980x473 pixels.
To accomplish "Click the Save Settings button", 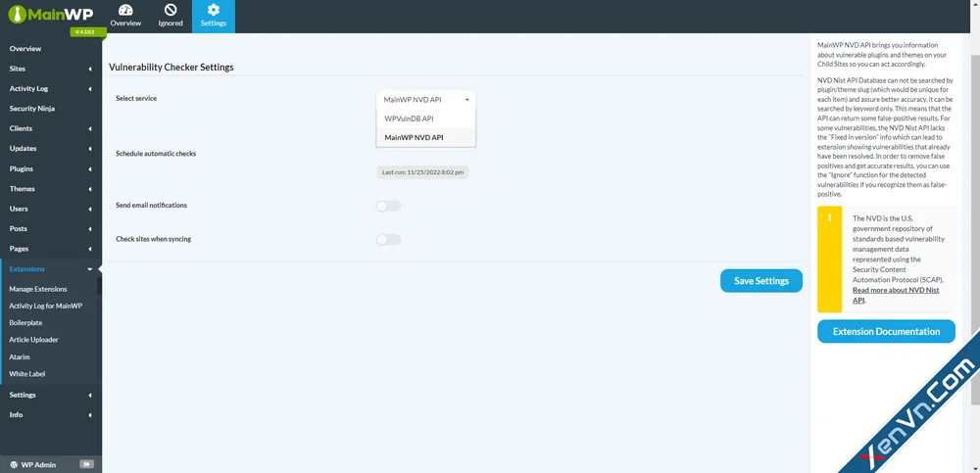I will tap(761, 281).
